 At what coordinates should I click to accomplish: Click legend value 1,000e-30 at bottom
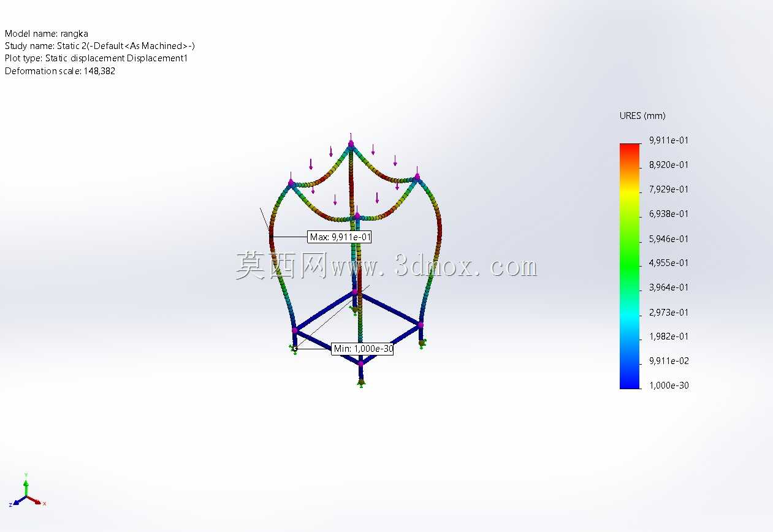click(x=669, y=386)
